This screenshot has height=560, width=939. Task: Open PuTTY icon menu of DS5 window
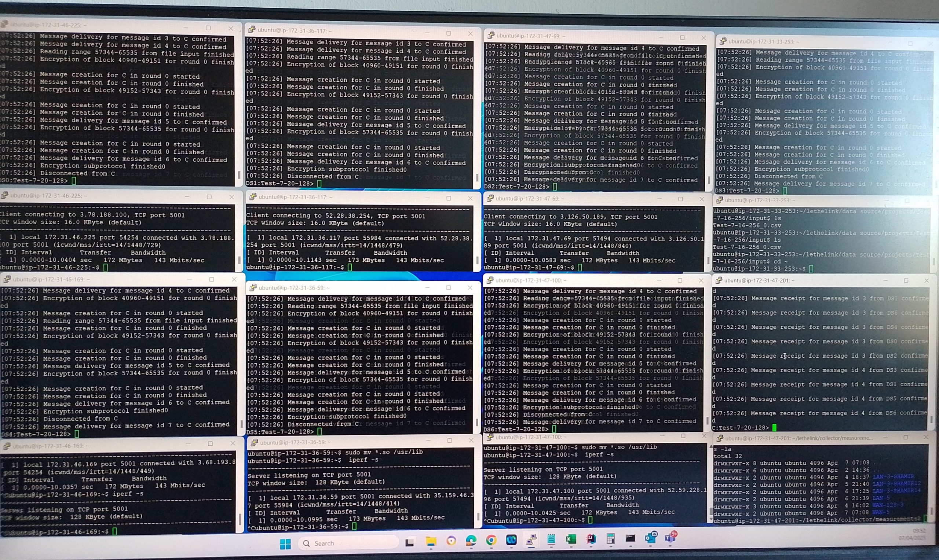click(253, 288)
